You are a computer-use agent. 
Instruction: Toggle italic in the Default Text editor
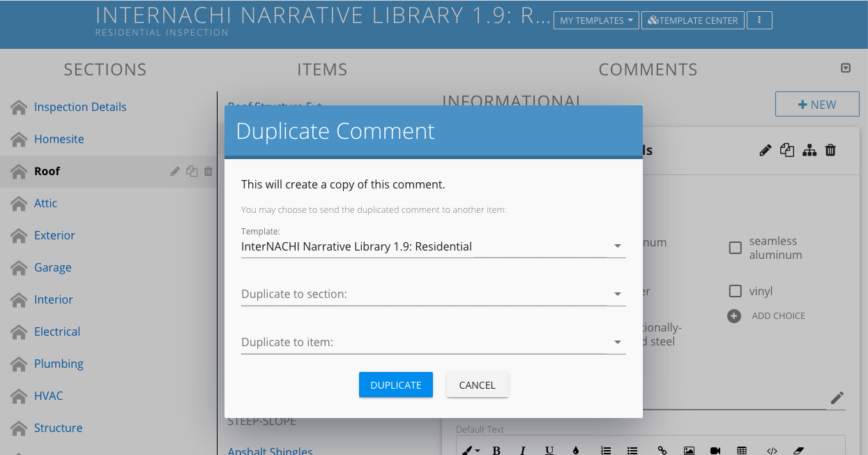(523, 450)
